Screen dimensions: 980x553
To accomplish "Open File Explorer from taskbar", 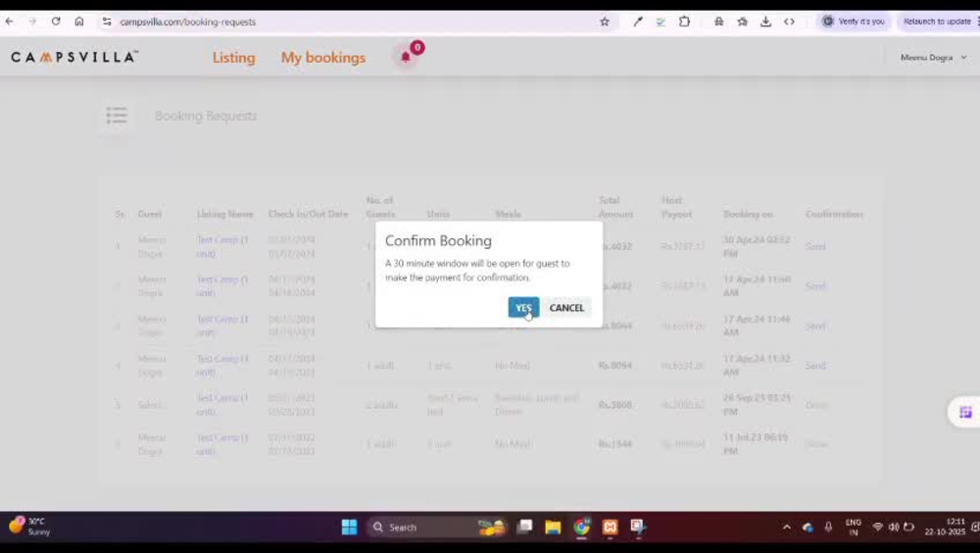I will (553, 527).
